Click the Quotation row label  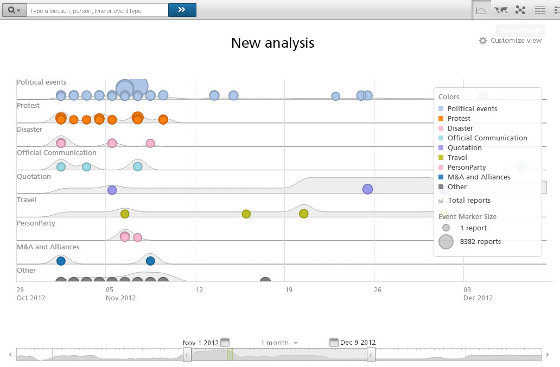click(34, 177)
